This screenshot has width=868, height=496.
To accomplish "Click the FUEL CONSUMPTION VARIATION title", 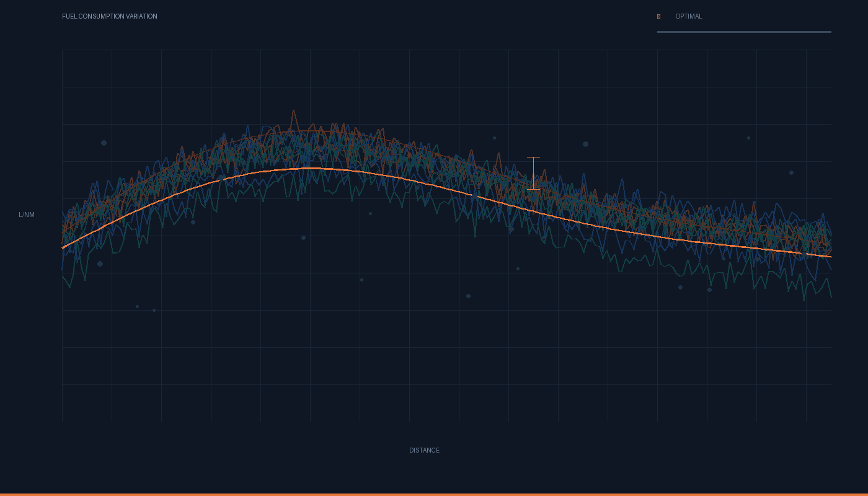I will (x=110, y=17).
